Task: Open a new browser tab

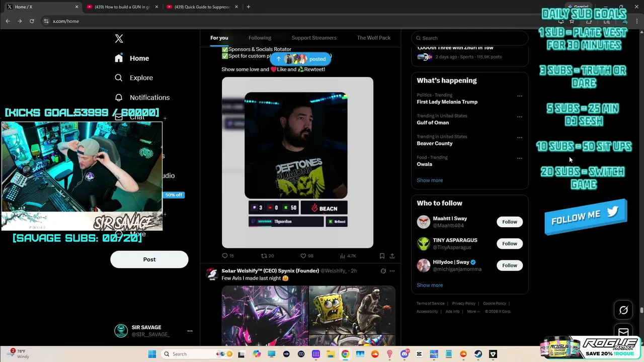Action: tap(248, 7)
